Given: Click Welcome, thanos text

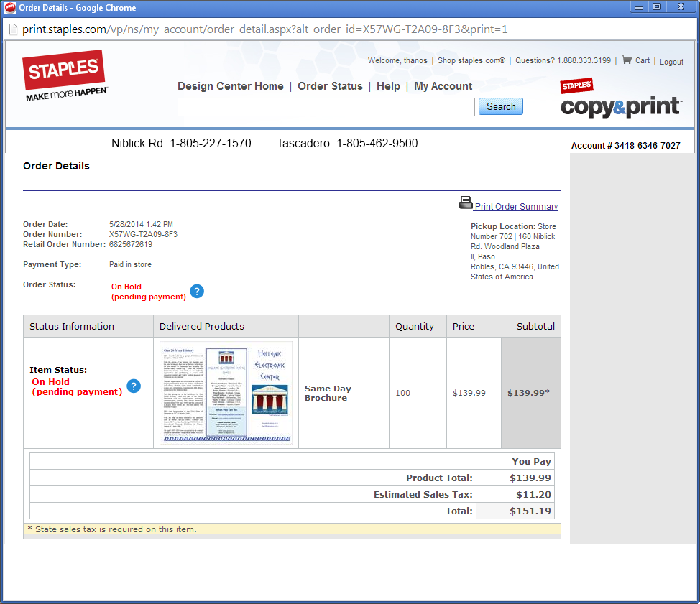Looking at the screenshot, I should point(397,60).
